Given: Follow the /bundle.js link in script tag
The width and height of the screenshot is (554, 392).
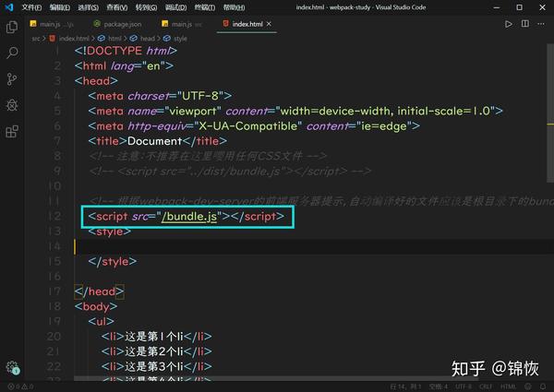Looking at the screenshot, I should (189, 216).
